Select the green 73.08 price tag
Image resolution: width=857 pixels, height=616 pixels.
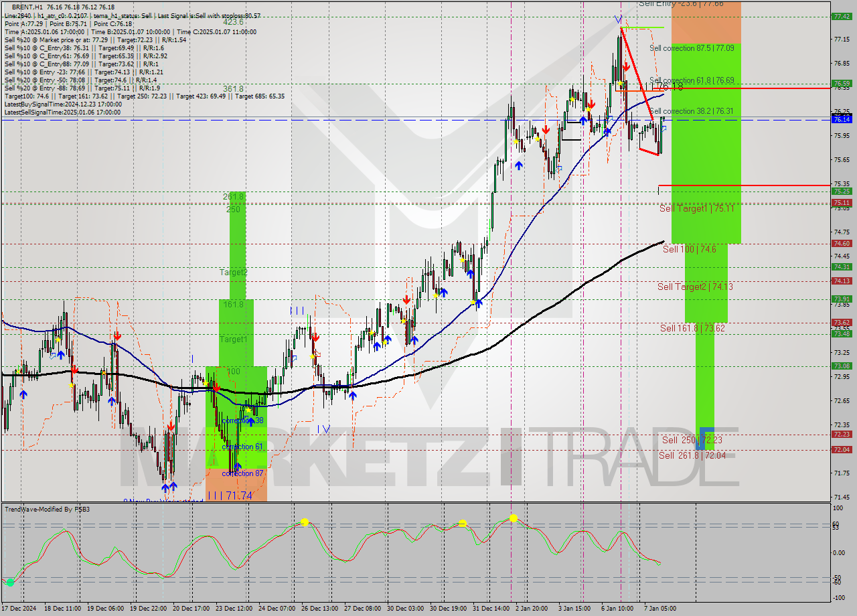tap(842, 366)
